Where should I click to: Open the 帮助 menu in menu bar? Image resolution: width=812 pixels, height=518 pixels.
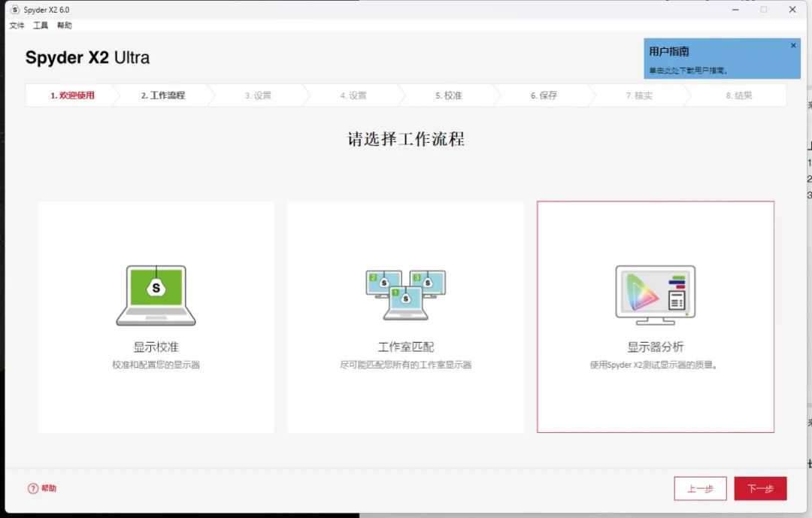pos(65,26)
